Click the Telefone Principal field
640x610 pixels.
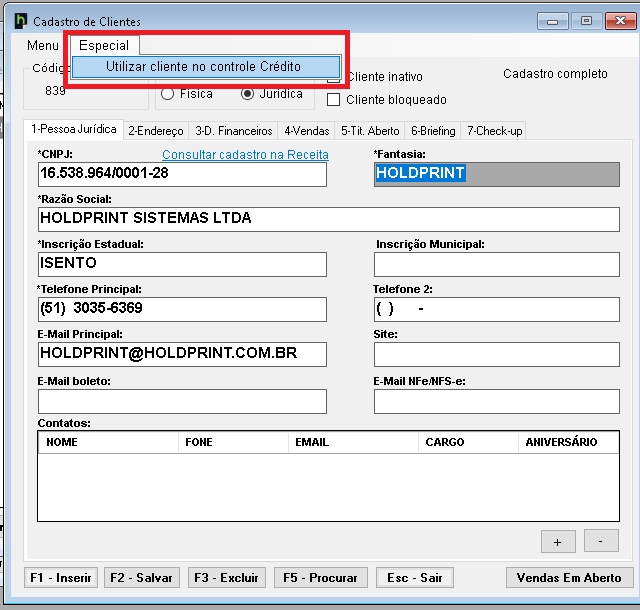click(x=182, y=309)
